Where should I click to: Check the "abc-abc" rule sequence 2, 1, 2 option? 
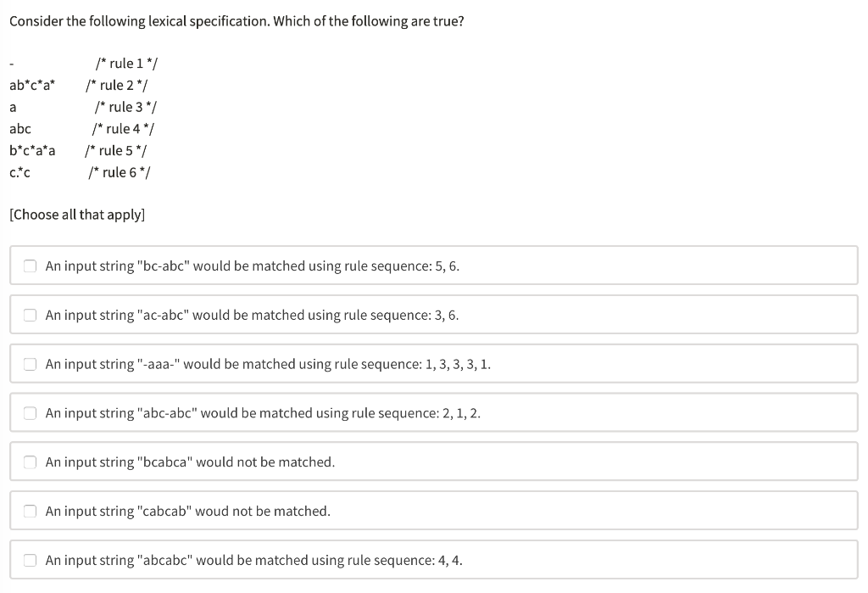coord(30,413)
